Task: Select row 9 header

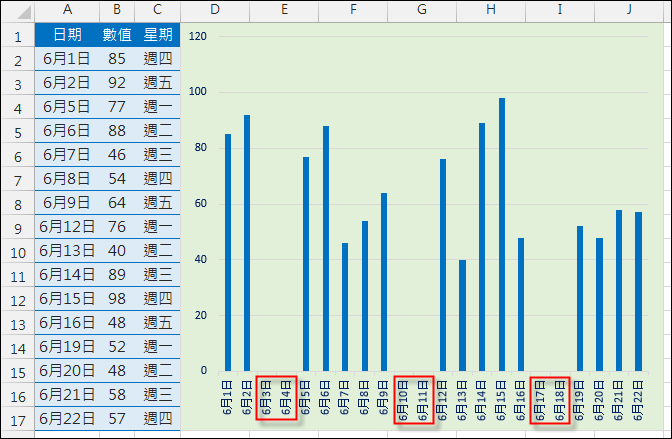Action: point(18,227)
